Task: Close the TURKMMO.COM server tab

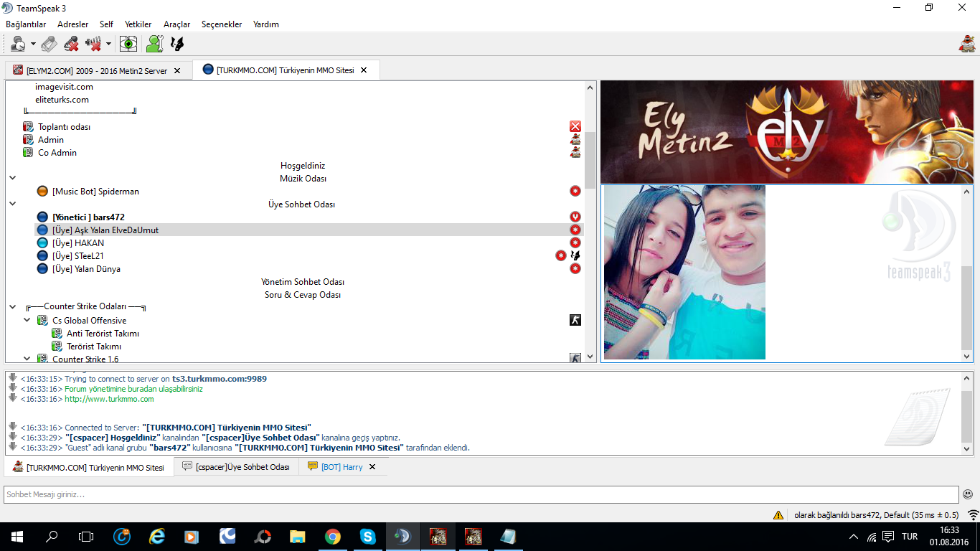Action: pos(364,70)
